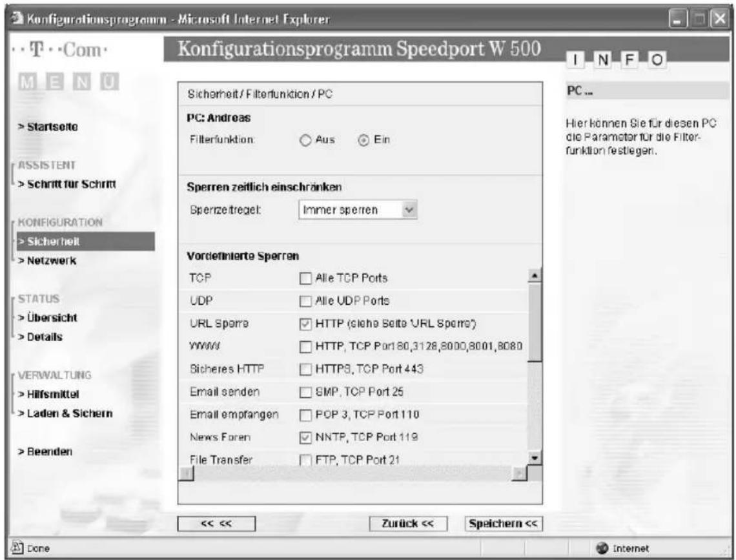Screen dimensions: 736x560
Task: Check Alle TCP Ports checkbox
Action: 305,279
